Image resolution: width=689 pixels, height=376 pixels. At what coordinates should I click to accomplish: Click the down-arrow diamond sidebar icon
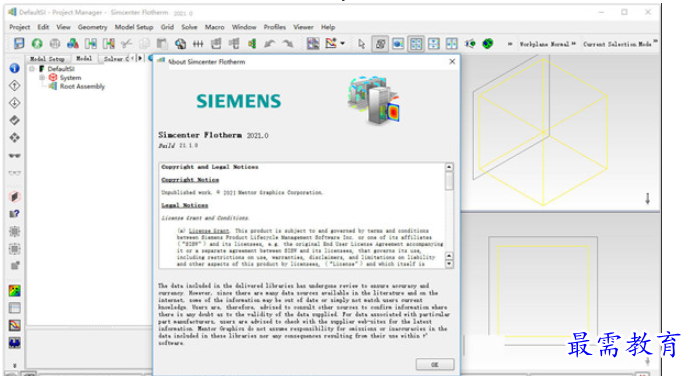click(15, 103)
